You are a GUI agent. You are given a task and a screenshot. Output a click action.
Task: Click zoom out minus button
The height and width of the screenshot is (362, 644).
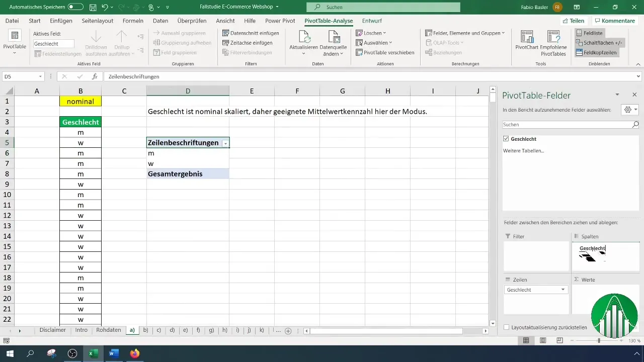click(572, 340)
